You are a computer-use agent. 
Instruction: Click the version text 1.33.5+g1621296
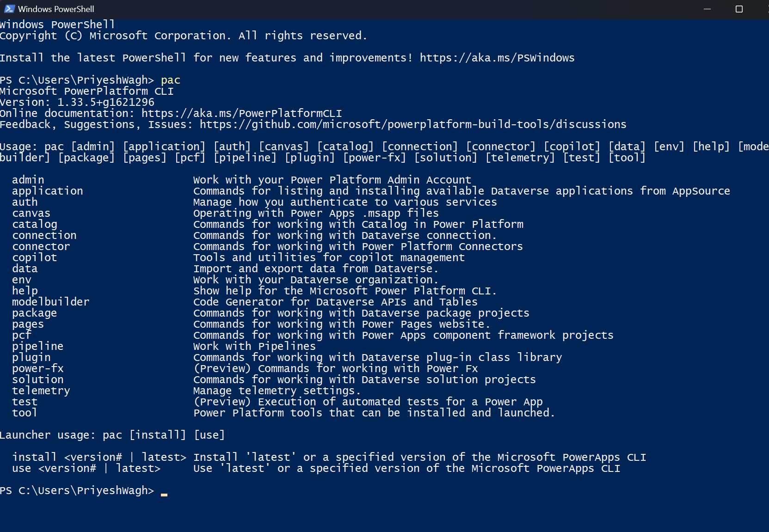point(105,103)
